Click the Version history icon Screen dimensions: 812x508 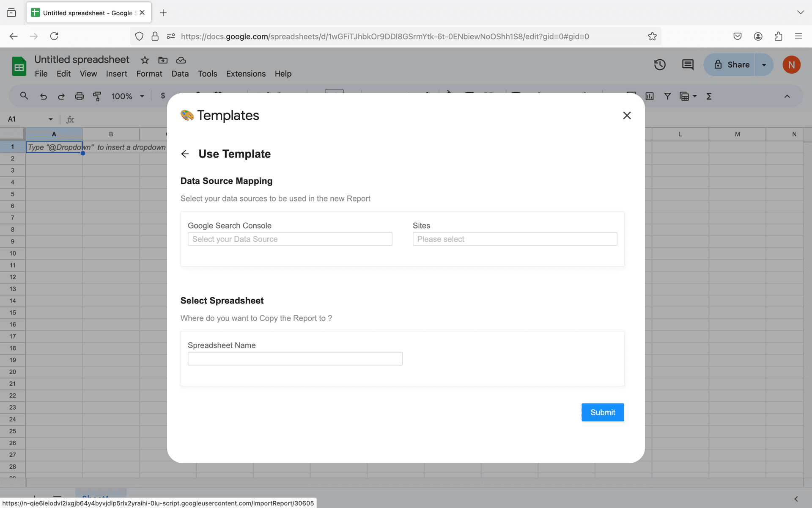(x=660, y=64)
